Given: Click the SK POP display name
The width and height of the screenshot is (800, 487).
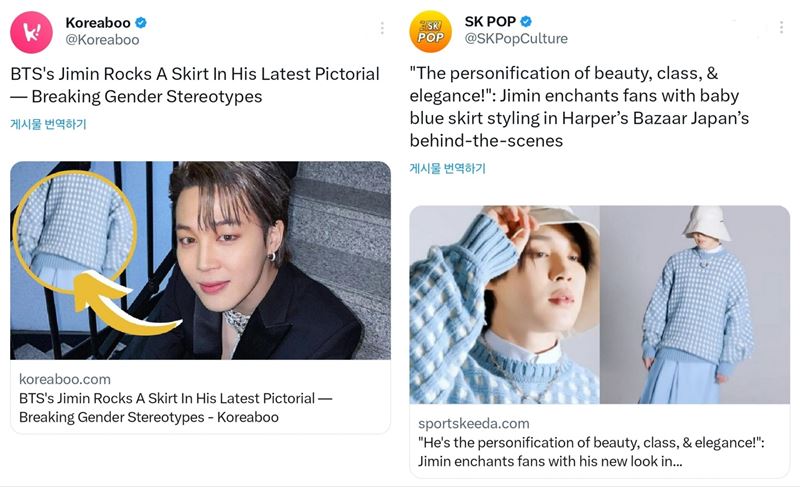Looking at the screenshot, I should (490, 21).
